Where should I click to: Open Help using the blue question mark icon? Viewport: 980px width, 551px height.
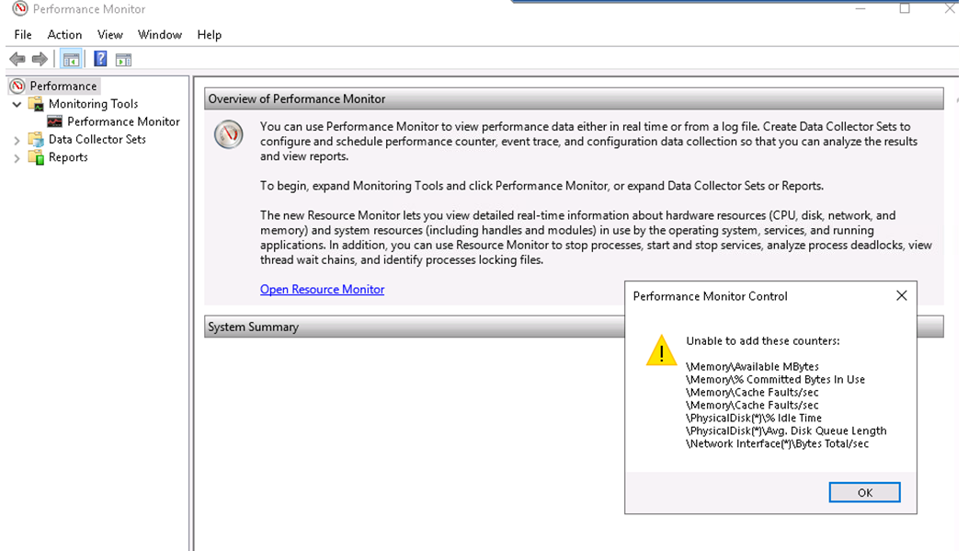(x=100, y=59)
